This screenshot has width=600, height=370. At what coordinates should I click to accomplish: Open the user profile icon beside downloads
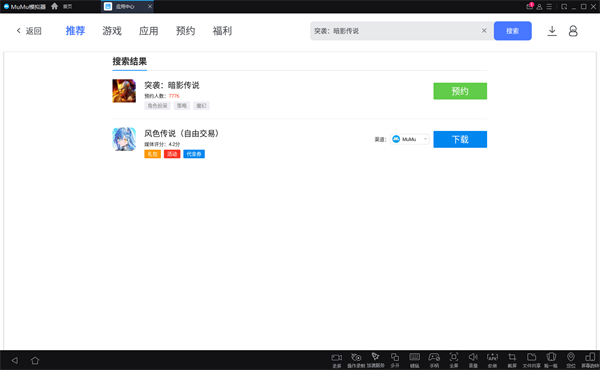[573, 31]
